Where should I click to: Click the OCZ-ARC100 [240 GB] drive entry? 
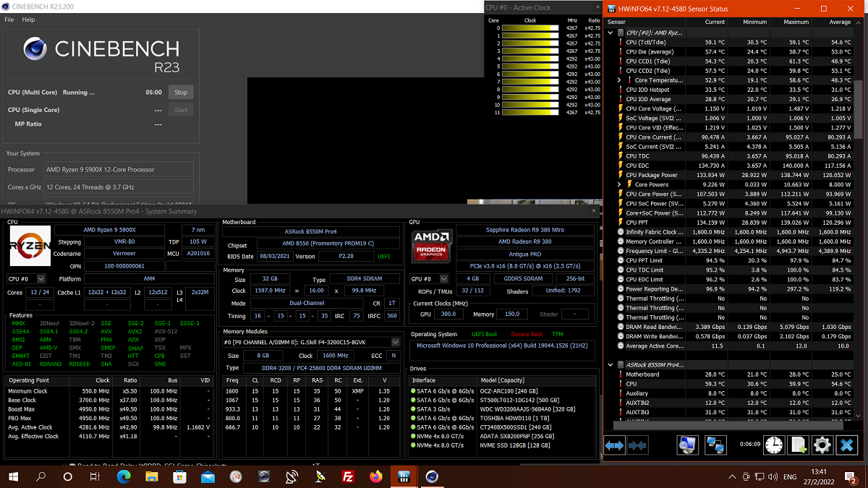503,390
